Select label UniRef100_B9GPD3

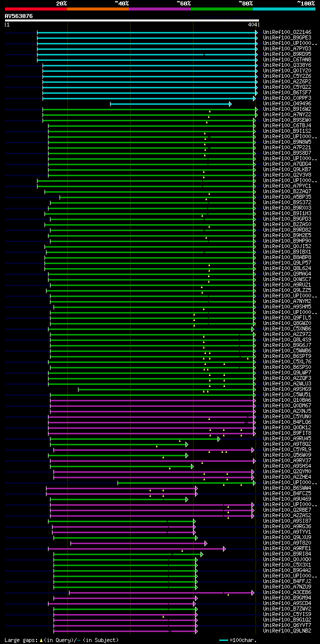pos(287,219)
